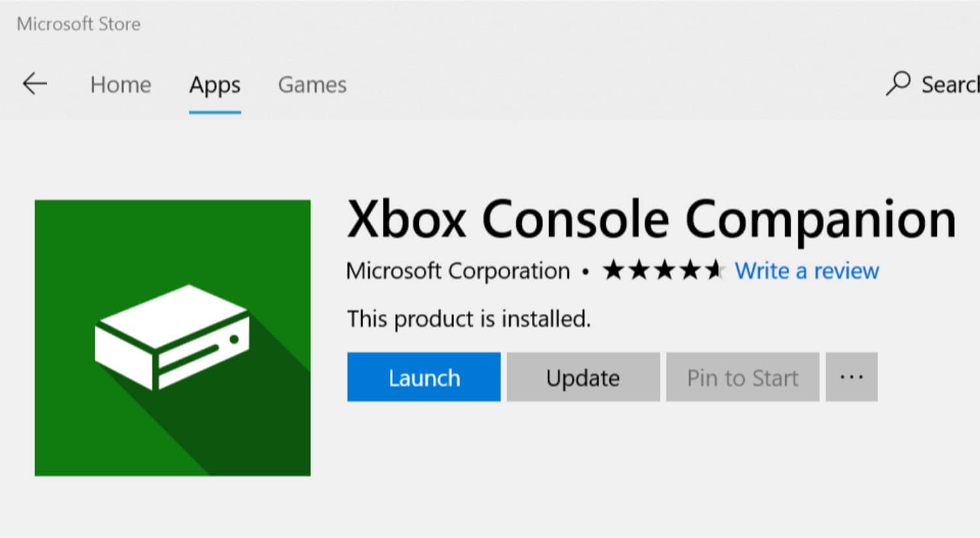Click the back arrow navigation icon
The height and width of the screenshot is (538, 980).
(x=34, y=84)
